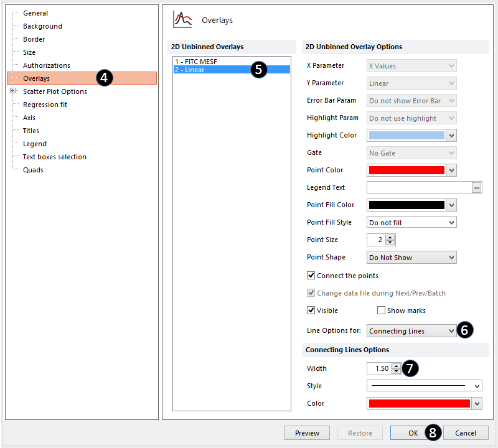Open the red Point Color swatch
Image resolution: width=498 pixels, height=448 pixels.
(x=411, y=170)
